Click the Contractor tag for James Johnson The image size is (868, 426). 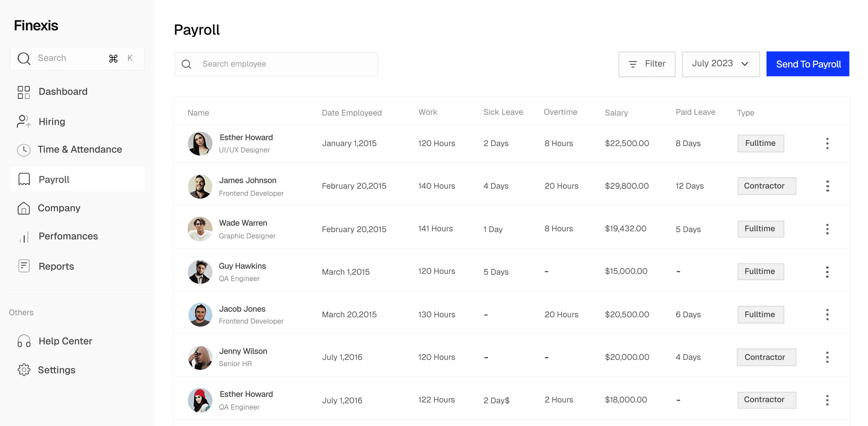click(x=766, y=186)
